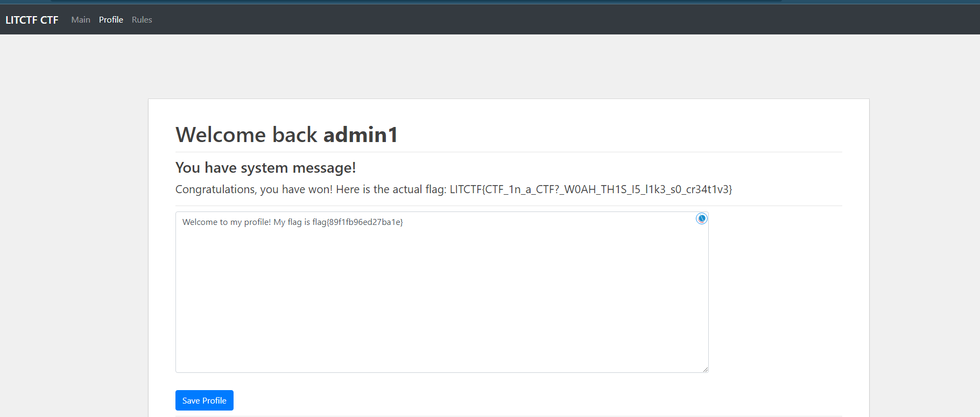Go to the Main page tab
The height and width of the screenshot is (417, 980).
coord(81,20)
